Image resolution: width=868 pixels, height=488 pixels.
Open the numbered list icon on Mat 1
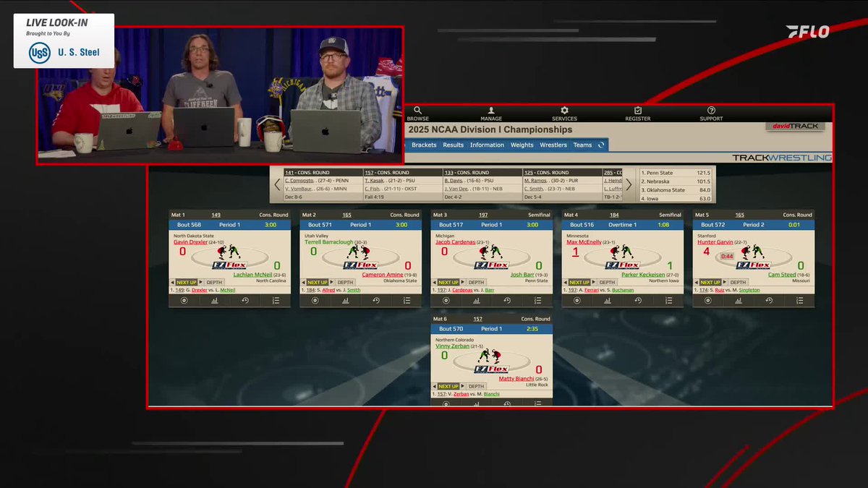[x=276, y=301]
